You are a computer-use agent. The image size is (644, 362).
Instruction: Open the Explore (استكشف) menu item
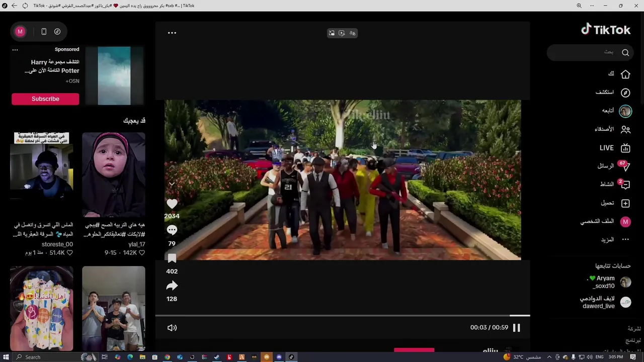click(613, 93)
